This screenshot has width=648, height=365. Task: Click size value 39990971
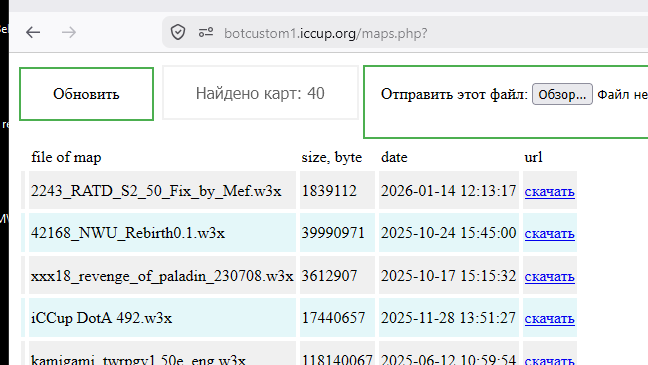pyautogui.click(x=333, y=233)
